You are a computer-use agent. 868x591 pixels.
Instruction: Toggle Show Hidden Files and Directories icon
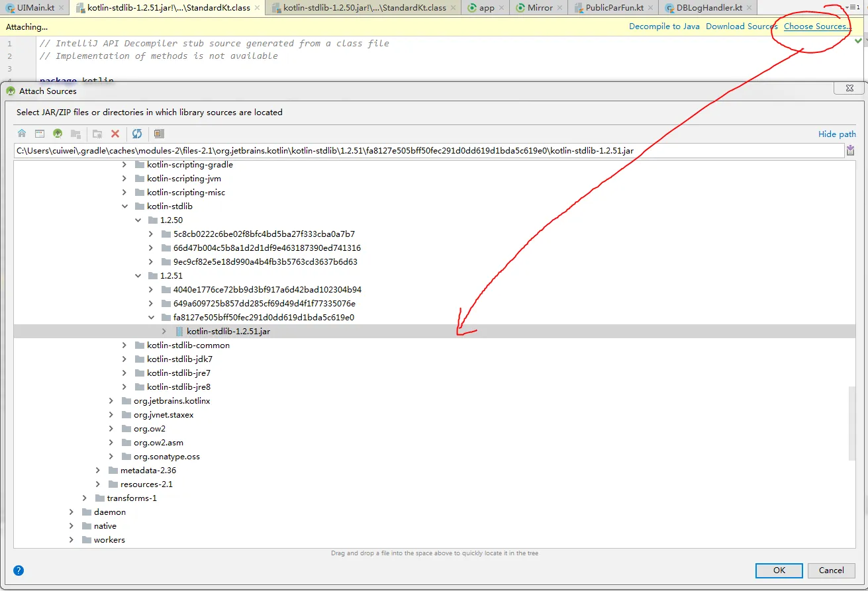(x=159, y=134)
